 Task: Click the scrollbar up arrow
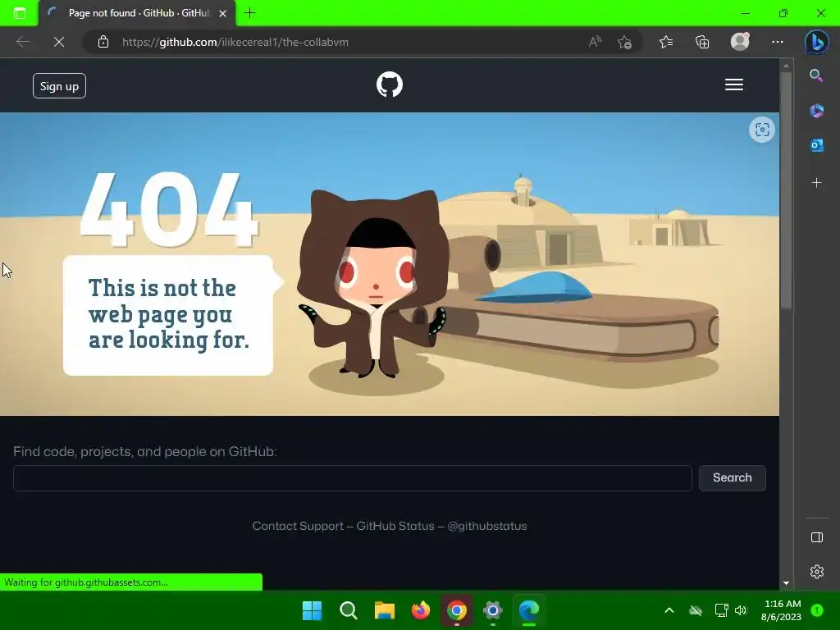pos(786,66)
